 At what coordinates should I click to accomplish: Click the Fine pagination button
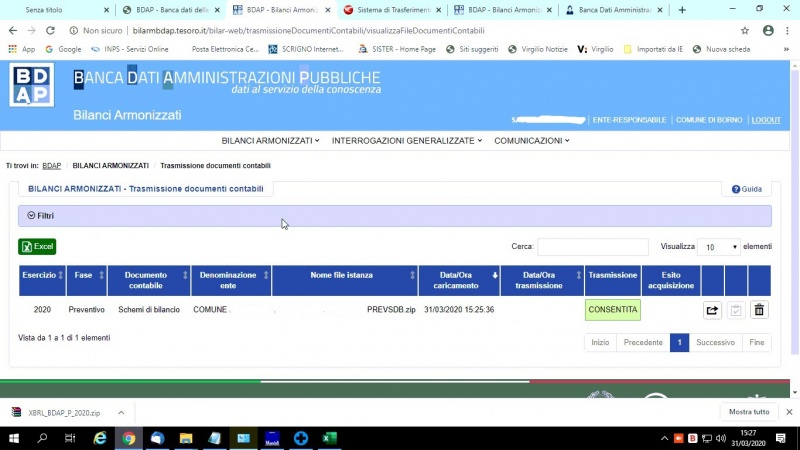click(x=757, y=342)
